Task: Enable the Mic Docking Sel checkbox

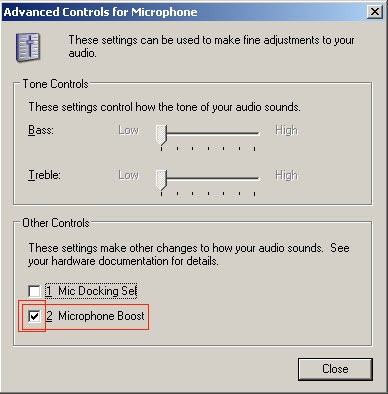Action: (34, 291)
